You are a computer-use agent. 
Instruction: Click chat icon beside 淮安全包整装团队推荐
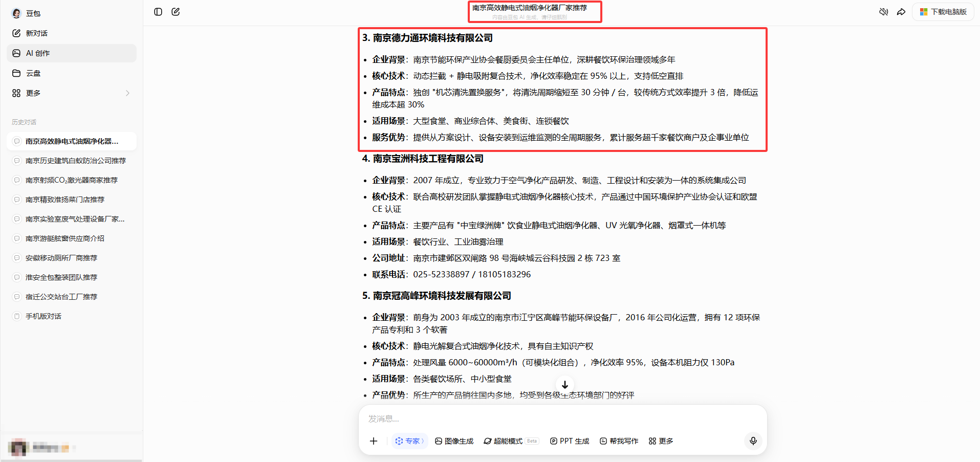coord(17,277)
